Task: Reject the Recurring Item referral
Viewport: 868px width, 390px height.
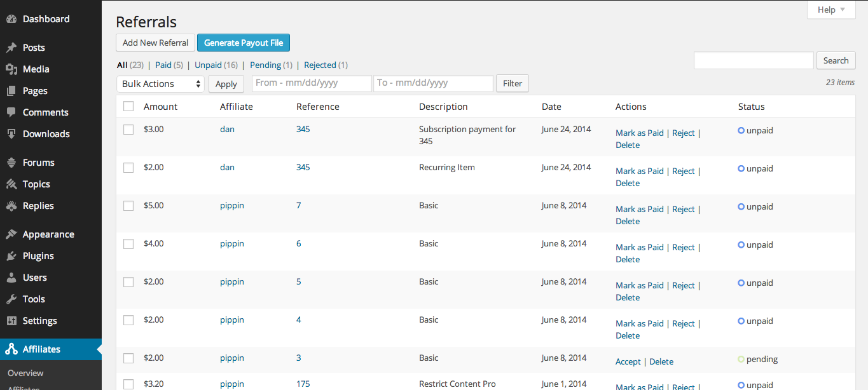Action: tap(684, 171)
